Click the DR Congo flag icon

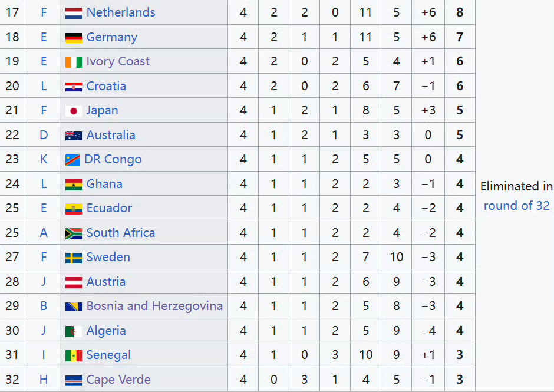point(72,160)
